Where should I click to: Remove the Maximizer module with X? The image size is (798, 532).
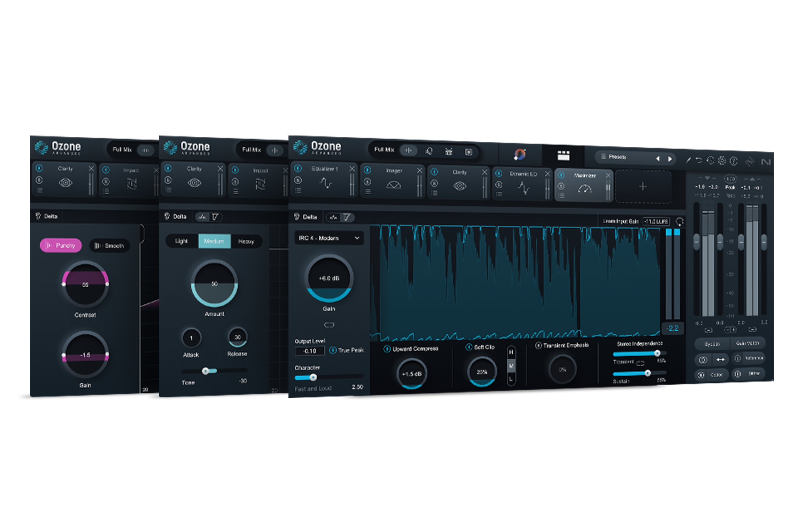[x=608, y=176]
